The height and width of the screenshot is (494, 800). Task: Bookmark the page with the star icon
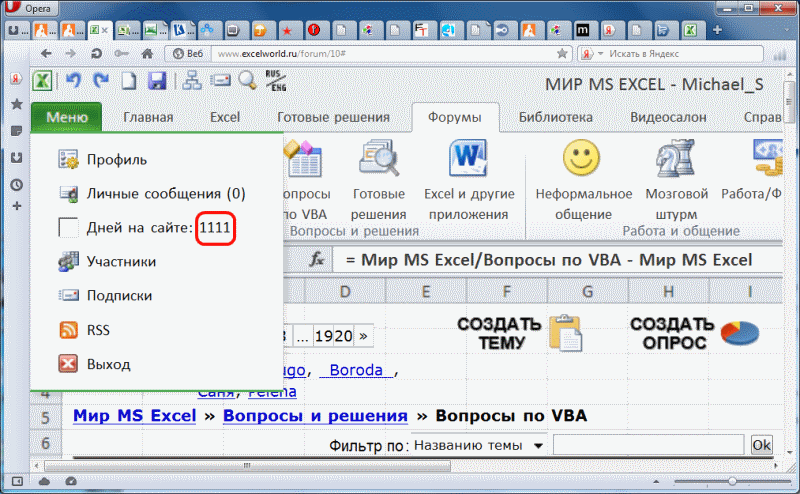562,54
